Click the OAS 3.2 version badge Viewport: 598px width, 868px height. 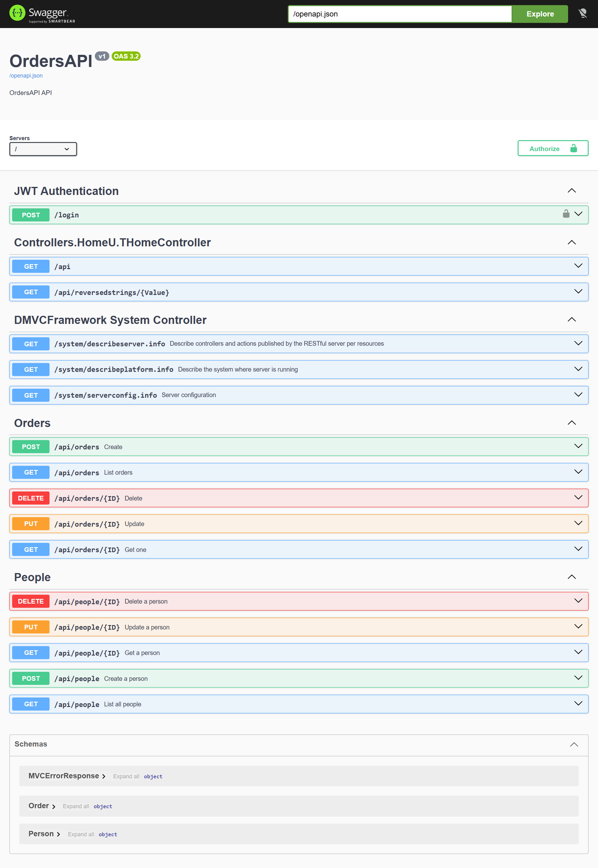126,56
